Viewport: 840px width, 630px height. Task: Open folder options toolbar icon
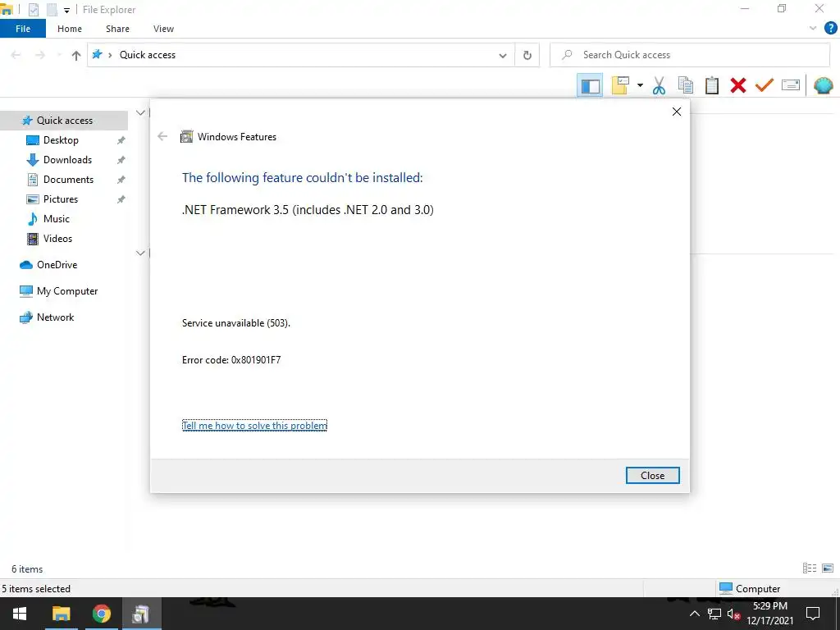tap(620, 85)
